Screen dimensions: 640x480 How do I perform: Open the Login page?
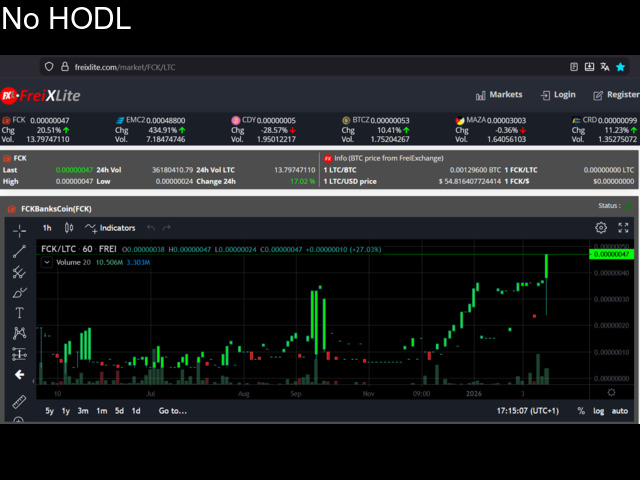pyautogui.click(x=558, y=95)
